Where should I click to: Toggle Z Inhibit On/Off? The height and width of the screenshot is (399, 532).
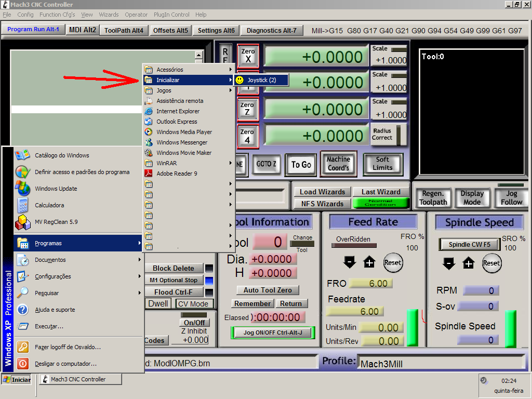click(x=194, y=322)
